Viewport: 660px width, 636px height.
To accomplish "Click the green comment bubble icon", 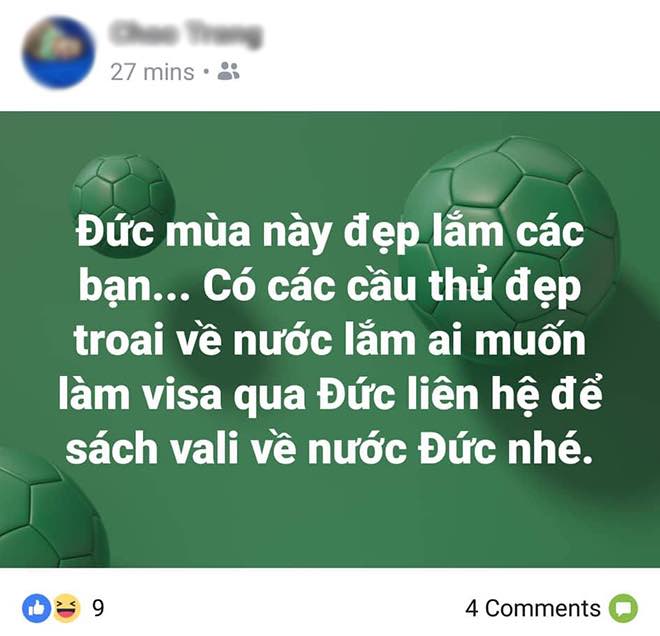I will [624, 608].
